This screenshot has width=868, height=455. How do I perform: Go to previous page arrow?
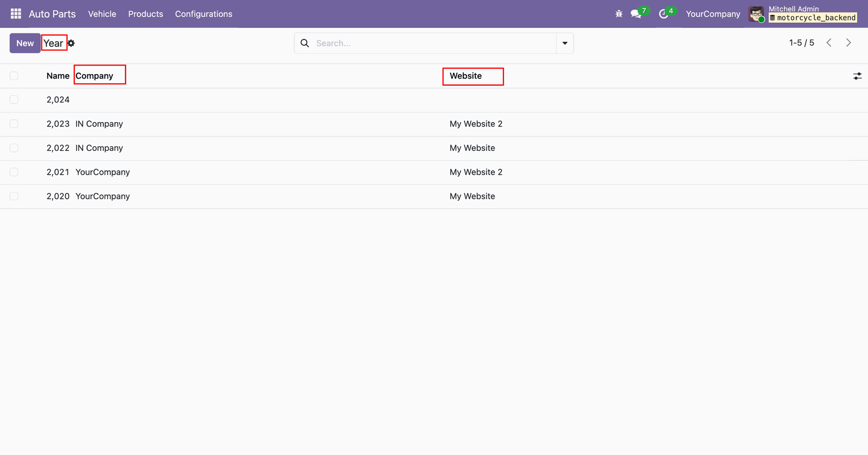point(829,43)
